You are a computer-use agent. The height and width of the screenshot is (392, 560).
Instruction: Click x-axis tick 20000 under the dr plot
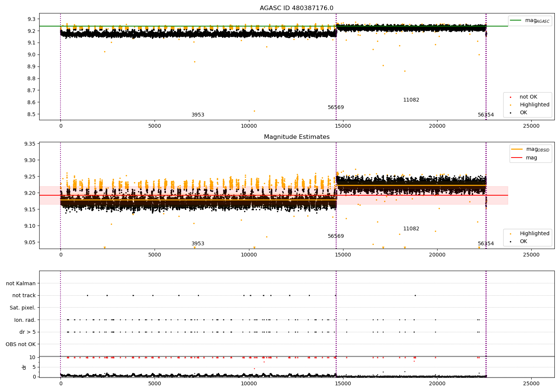[x=437, y=384]
